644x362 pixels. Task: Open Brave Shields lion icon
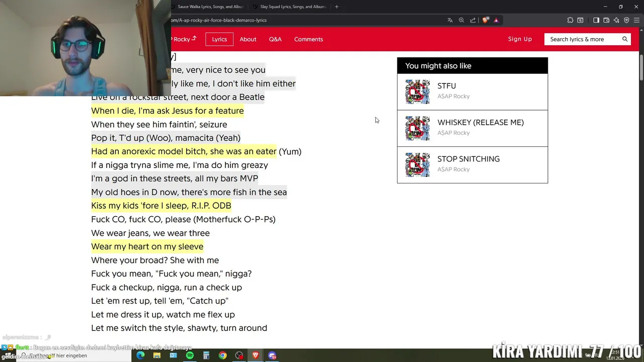point(485,20)
